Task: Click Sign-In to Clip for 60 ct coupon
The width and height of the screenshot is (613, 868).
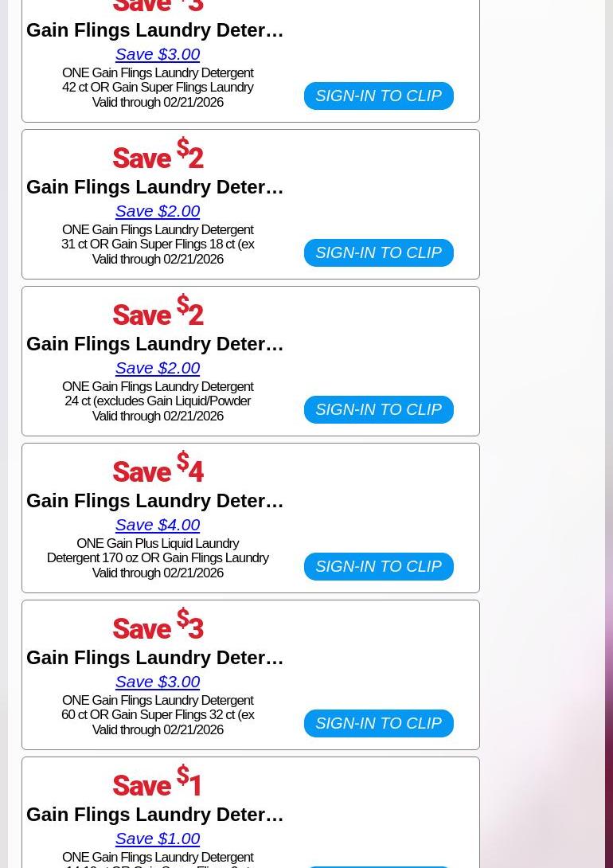Action: 378,723
